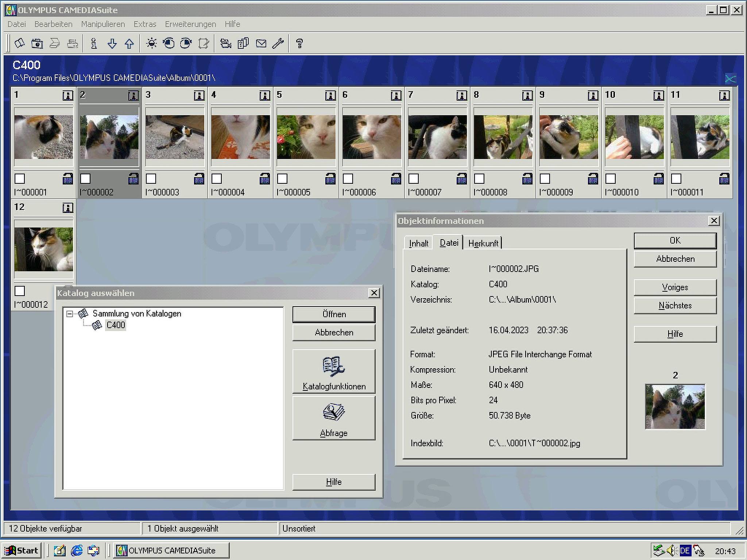Click the lock icon of image I~000003
This screenshot has height=560, width=747.
(199, 178)
